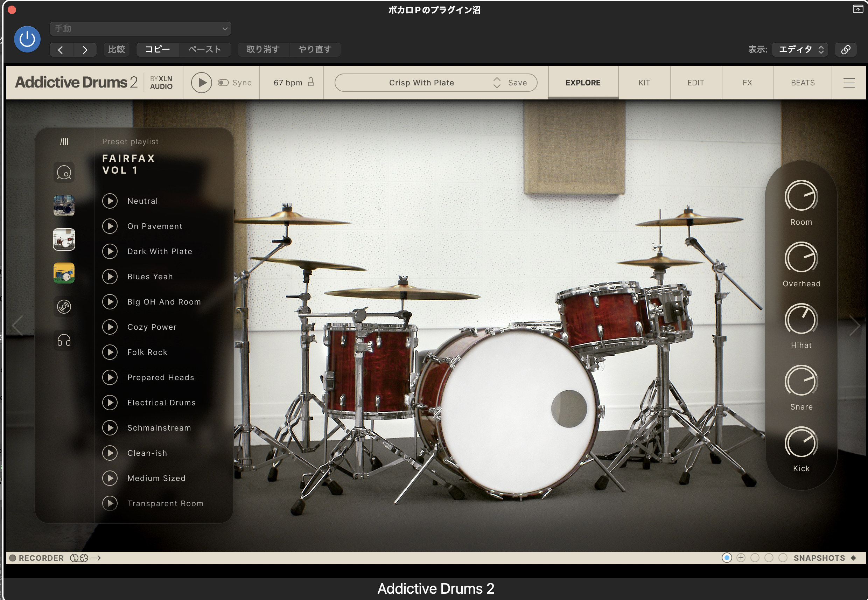Click the window expand icon top right
The height and width of the screenshot is (600, 868).
[x=858, y=9]
